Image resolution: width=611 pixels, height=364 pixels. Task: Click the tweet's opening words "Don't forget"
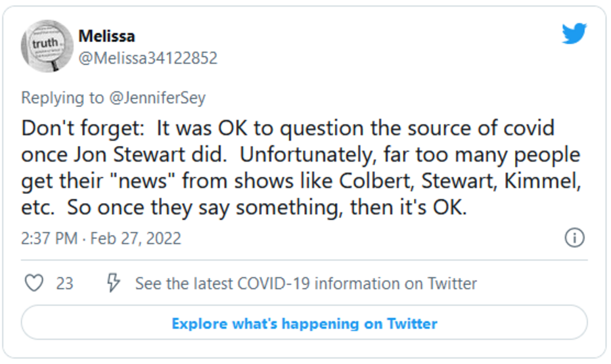pos(72,127)
